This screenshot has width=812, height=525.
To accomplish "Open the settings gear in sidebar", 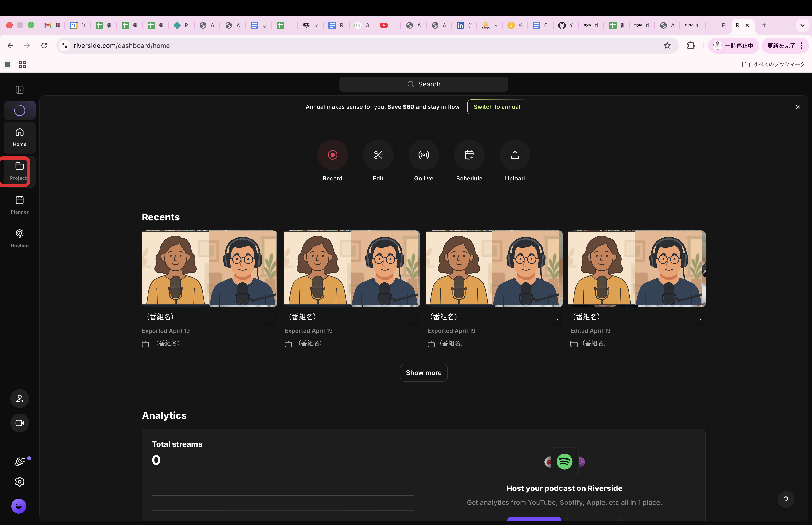I will click(20, 481).
